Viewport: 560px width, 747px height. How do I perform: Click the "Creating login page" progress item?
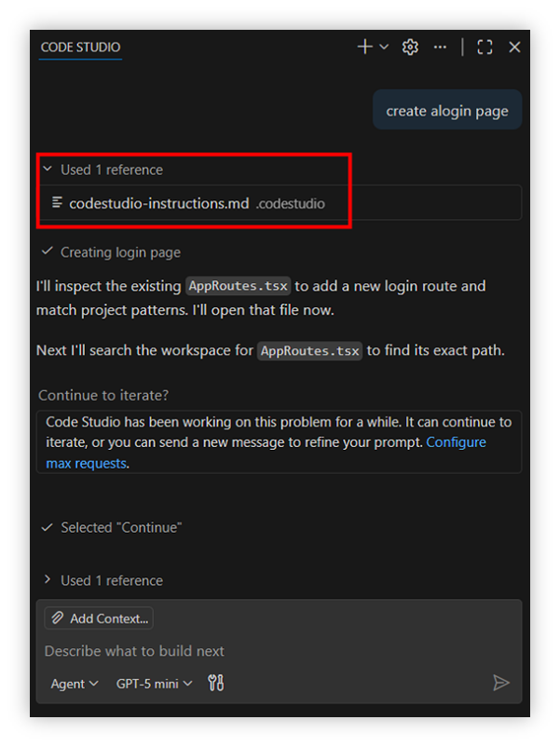[120, 251]
